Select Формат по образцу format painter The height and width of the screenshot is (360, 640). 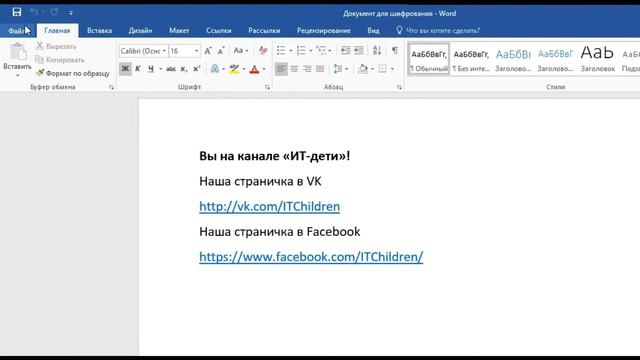[x=73, y=73]
